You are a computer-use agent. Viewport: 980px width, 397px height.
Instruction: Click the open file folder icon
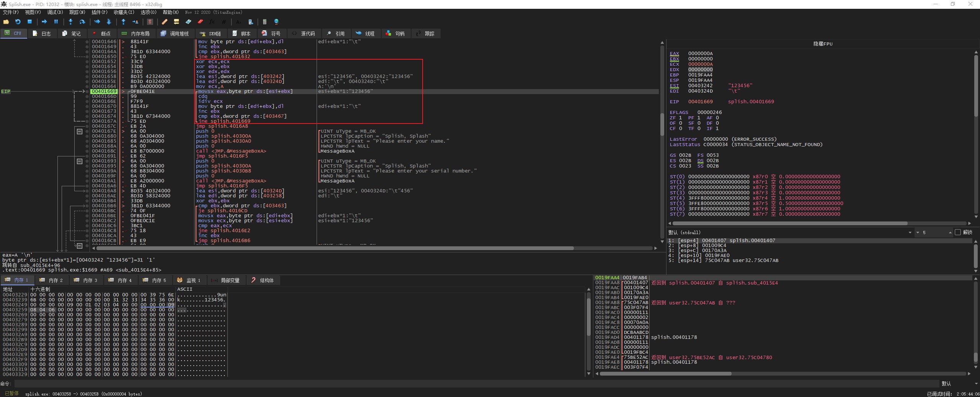pos(6,22)
